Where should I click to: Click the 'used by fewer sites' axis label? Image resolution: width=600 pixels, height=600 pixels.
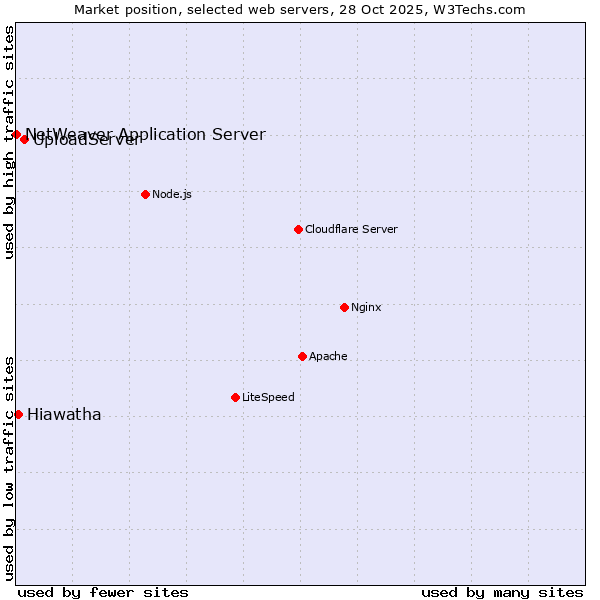(x=103, y=592)
